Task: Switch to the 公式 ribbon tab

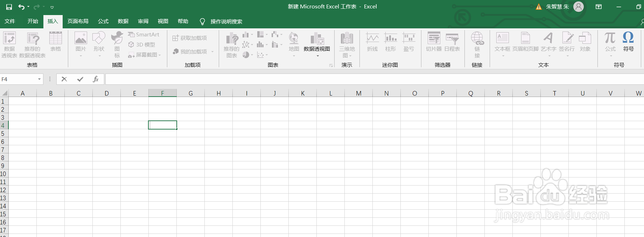Action: [x=103, y=21]
